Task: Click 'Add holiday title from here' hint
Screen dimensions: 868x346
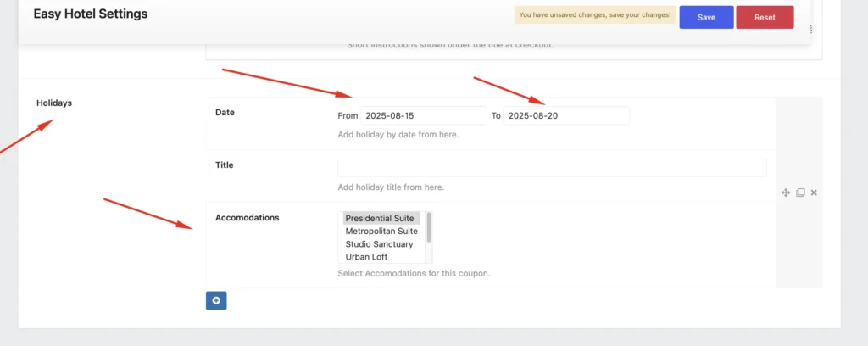Action: [x=391, y=187]
